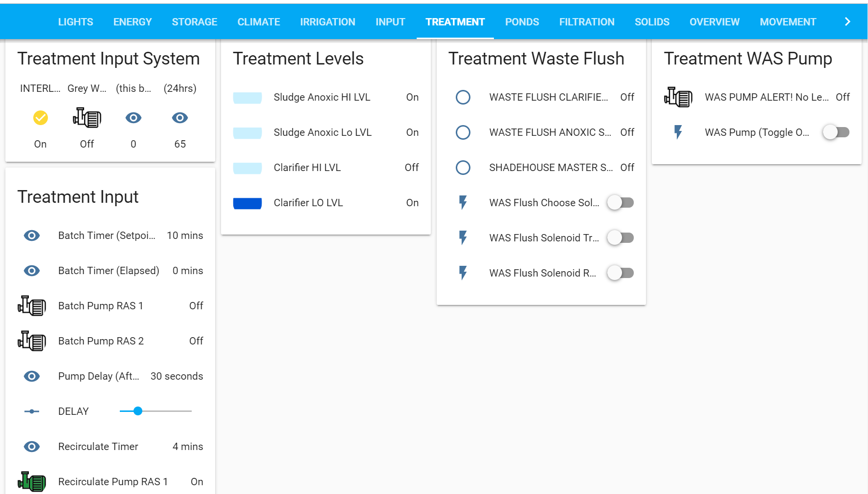Click the Batch Pump RAS 1 pump icon
Viewport: 868px width, 494px height.
tap(32, 306)
